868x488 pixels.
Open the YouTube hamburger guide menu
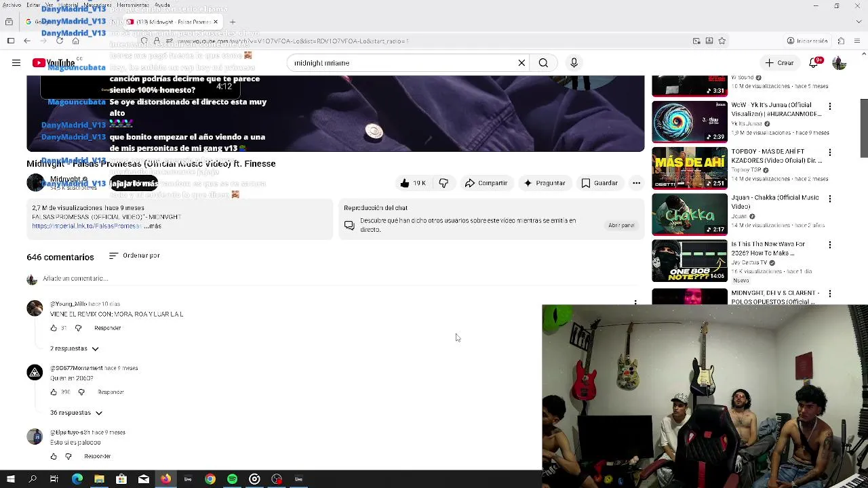click(x=16, y=63)
